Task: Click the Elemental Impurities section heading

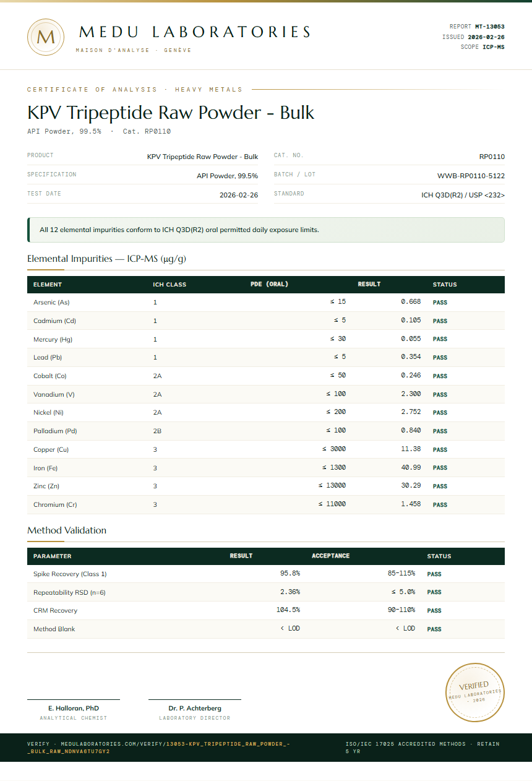Action: tap(106, 259)
